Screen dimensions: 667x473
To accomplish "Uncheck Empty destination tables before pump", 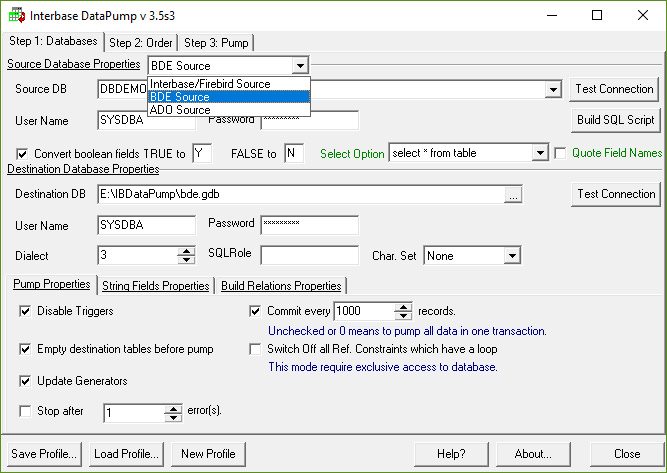I will click(x=25, y=349).
